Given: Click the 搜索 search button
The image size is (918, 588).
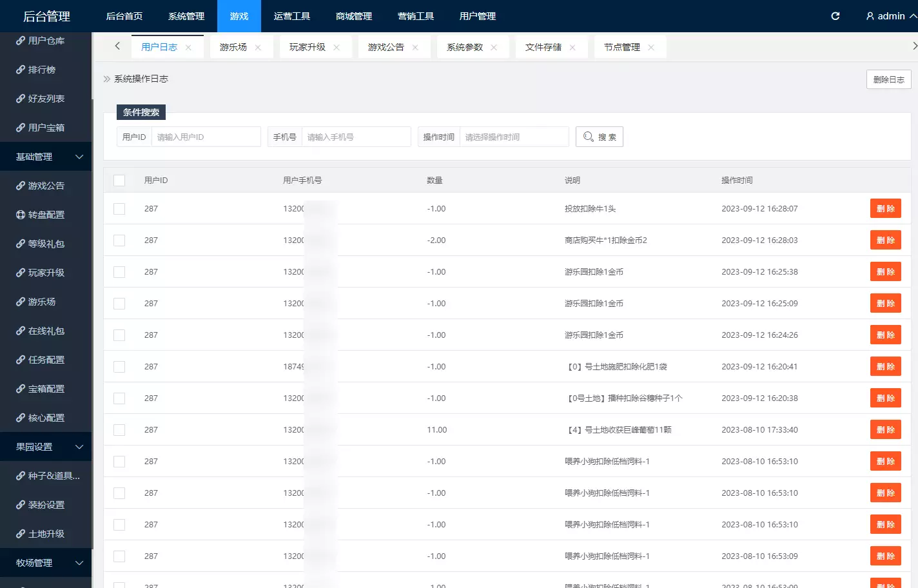Looking at the screenshot, I should coord(600,137).
